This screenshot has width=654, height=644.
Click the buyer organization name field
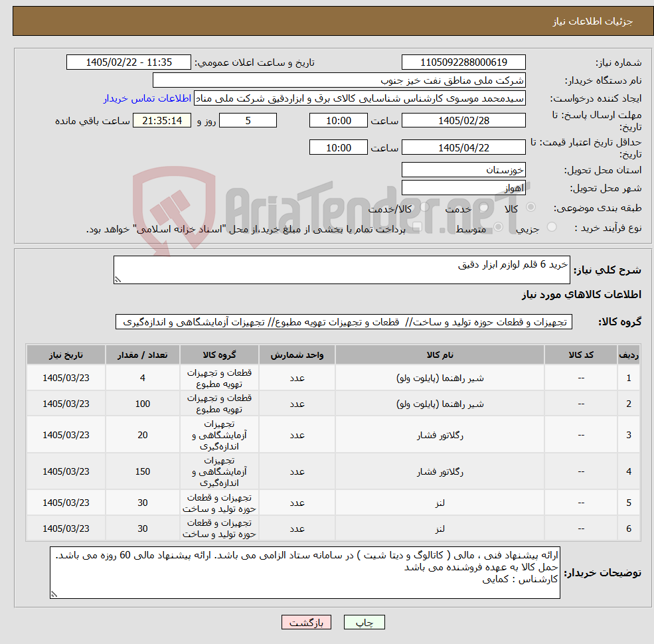coord(339,80)
